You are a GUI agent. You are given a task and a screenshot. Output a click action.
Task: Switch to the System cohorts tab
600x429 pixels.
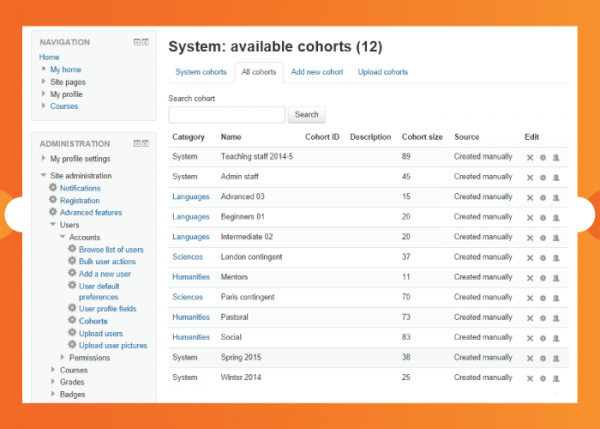pyautogui.click(x=201, y=72)
